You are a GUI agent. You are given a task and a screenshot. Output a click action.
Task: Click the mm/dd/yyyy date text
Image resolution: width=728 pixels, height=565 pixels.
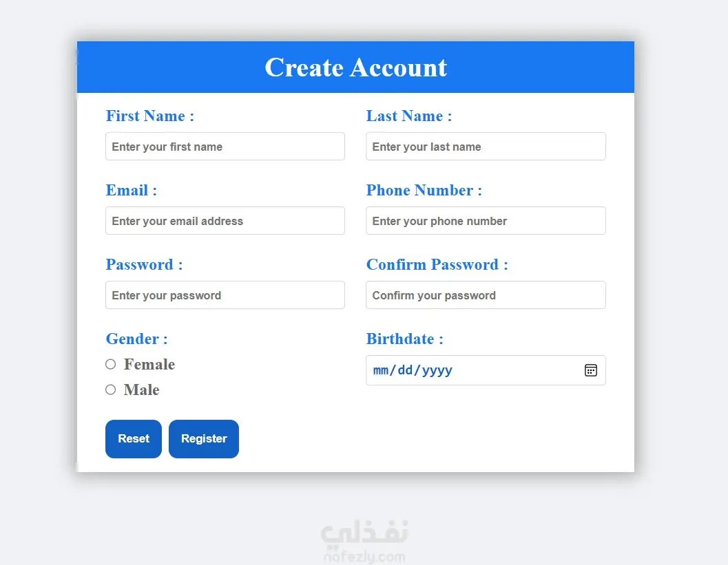point(413,370)
